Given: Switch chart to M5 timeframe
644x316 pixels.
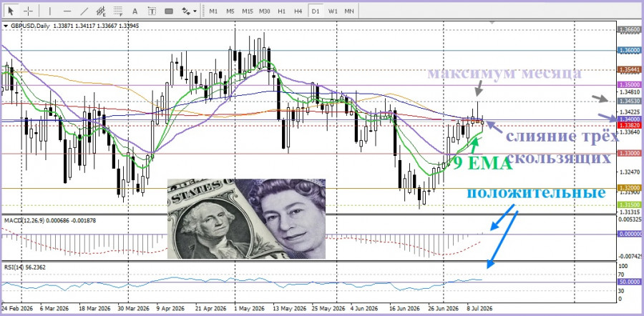Looking at the screenshot, I should click(x=230, y=11).
